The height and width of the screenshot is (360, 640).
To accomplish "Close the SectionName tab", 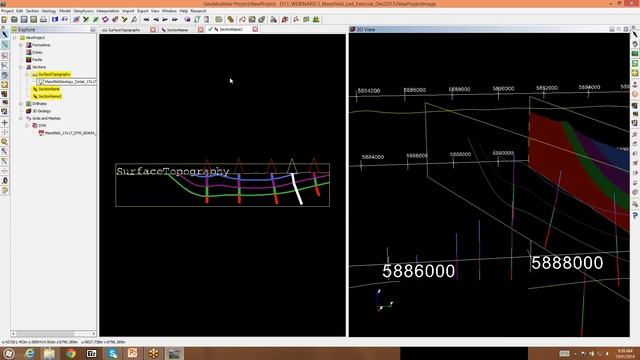I will pyautogui.click(x=200, y=30).
